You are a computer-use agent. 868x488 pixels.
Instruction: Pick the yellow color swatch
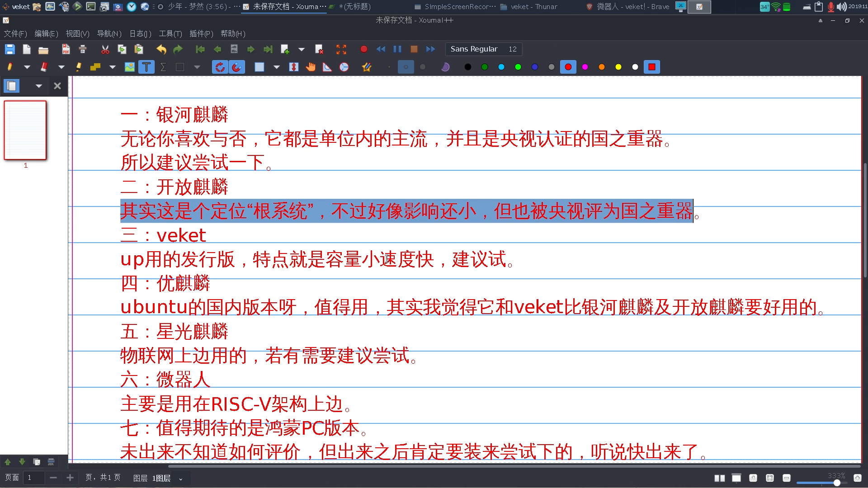(x=618, y=67)
